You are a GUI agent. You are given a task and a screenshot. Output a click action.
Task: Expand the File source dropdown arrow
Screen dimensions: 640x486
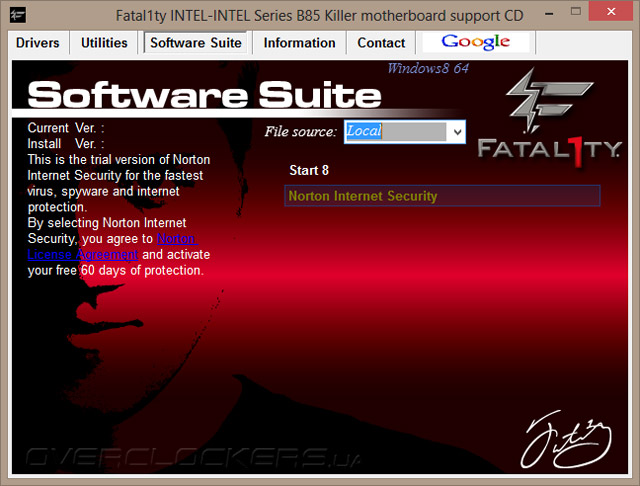click(x=457, y=132)
